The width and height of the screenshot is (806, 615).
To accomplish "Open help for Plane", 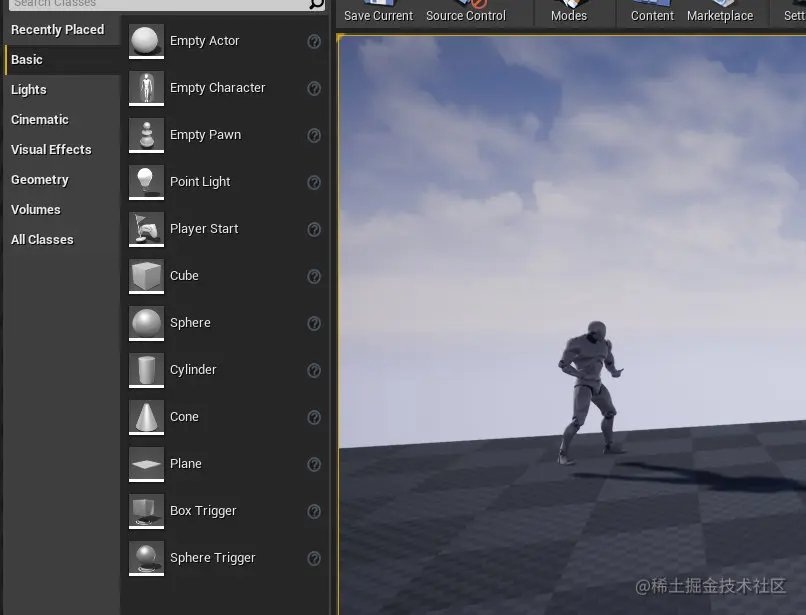I will tap(314, 465).
